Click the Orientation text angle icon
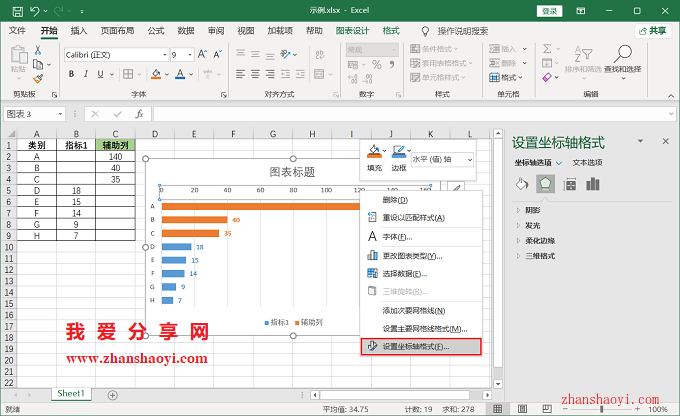 [285, 54]
